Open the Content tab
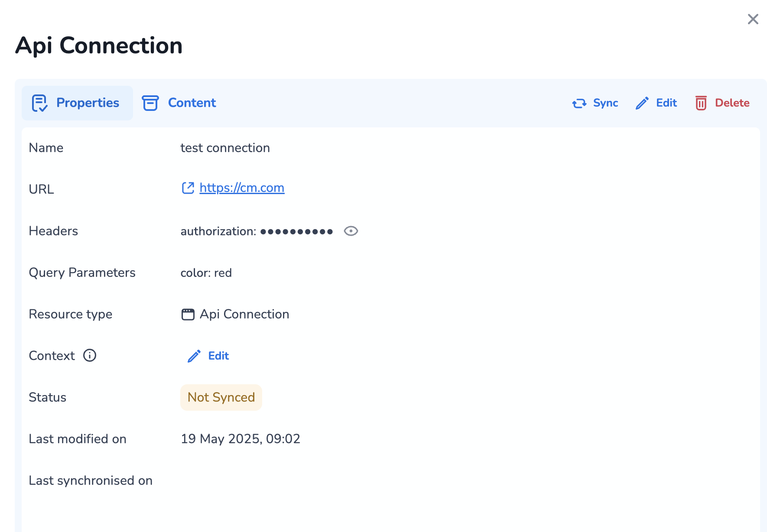 [x=192, y=103]
